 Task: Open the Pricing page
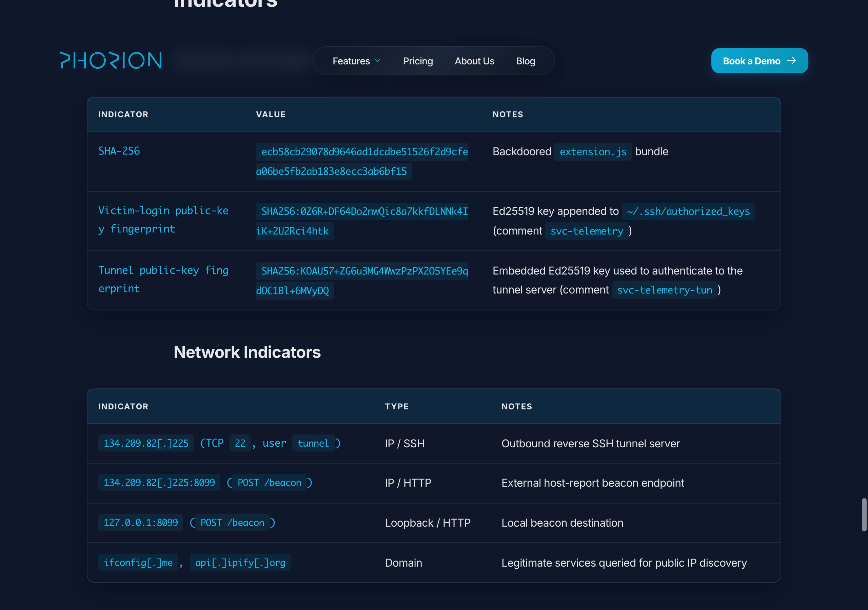(418, 61)
